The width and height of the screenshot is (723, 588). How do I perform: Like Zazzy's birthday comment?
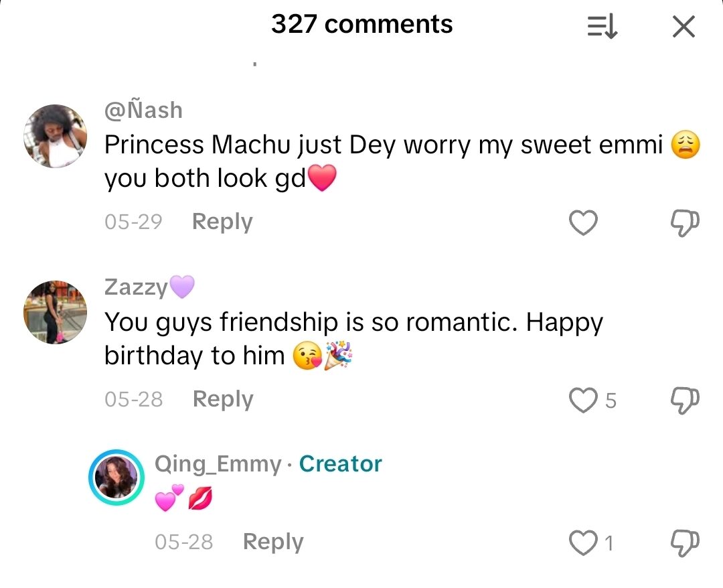[x=583, y=400]
